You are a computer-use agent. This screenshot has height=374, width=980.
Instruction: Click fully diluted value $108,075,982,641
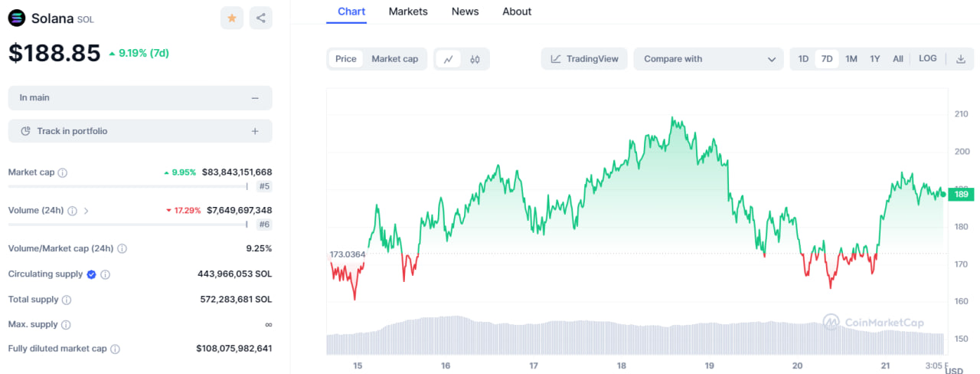234,349
